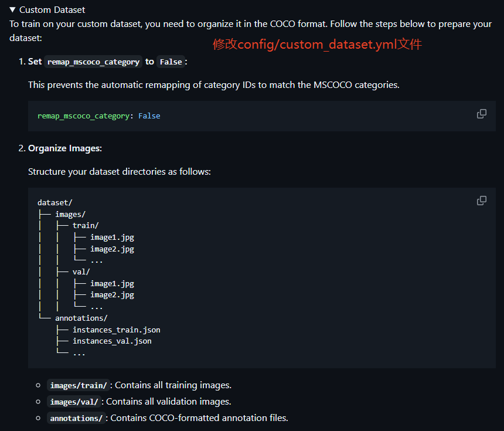Viewport: 504px width, 431px height.
Task: Click 'Contains all validation images.' text
Action: 168,402
